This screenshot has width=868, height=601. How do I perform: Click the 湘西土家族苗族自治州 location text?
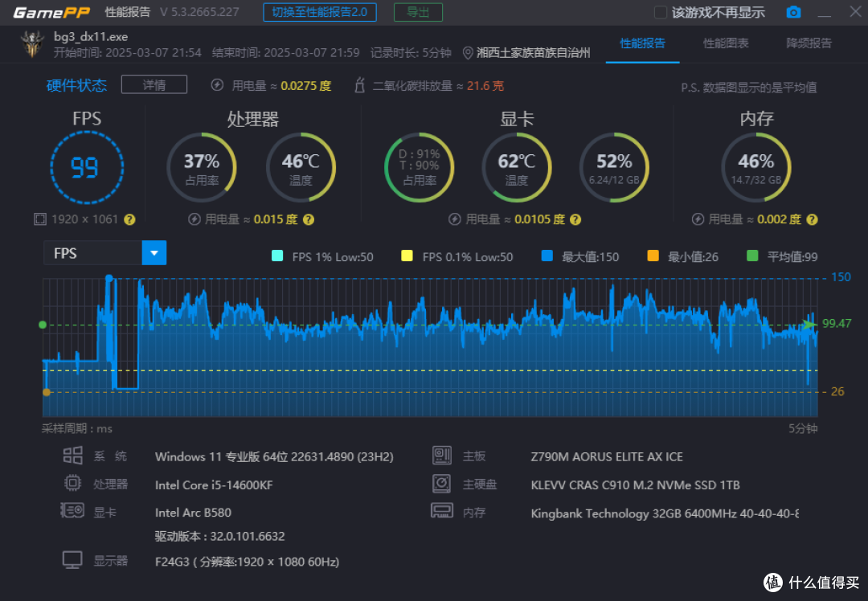coord(533,53)
